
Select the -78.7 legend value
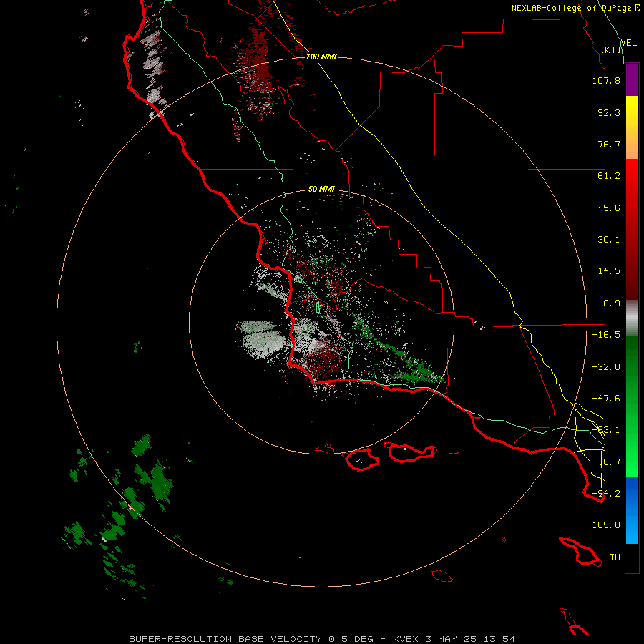pos(606,462)
